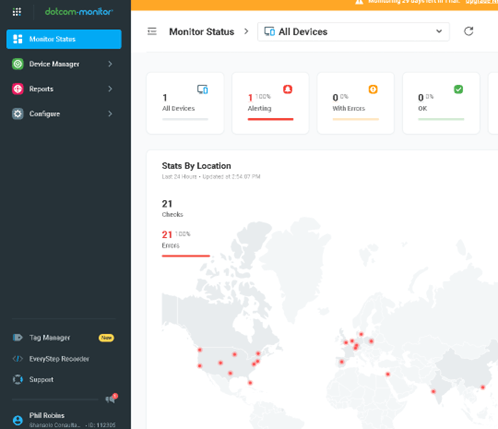
Task: Click the EveryStep Recorder code icon
Action: (18, 359)
